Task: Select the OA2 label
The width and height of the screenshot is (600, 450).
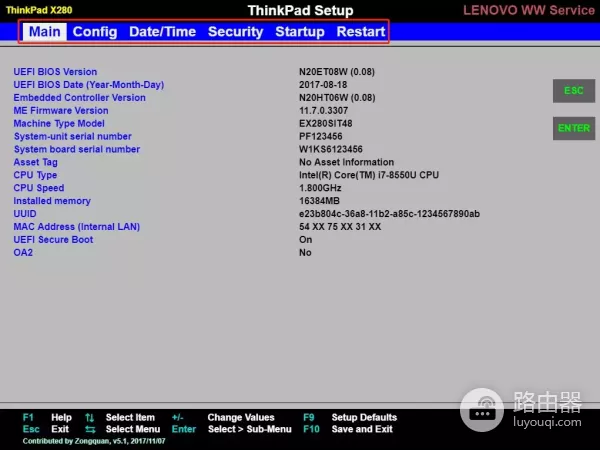Action: (23, 253)
